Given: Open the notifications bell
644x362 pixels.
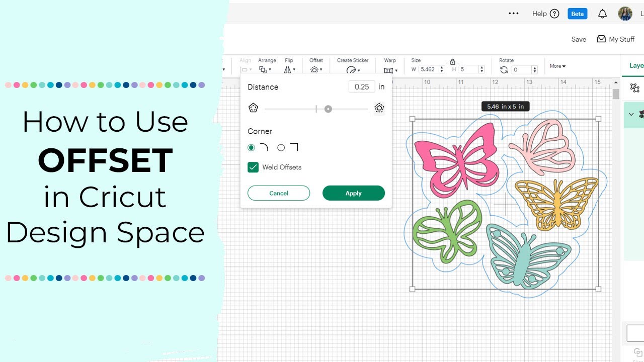Looking at the screenshot, I should pyautogui.click(x=602, y=14).
